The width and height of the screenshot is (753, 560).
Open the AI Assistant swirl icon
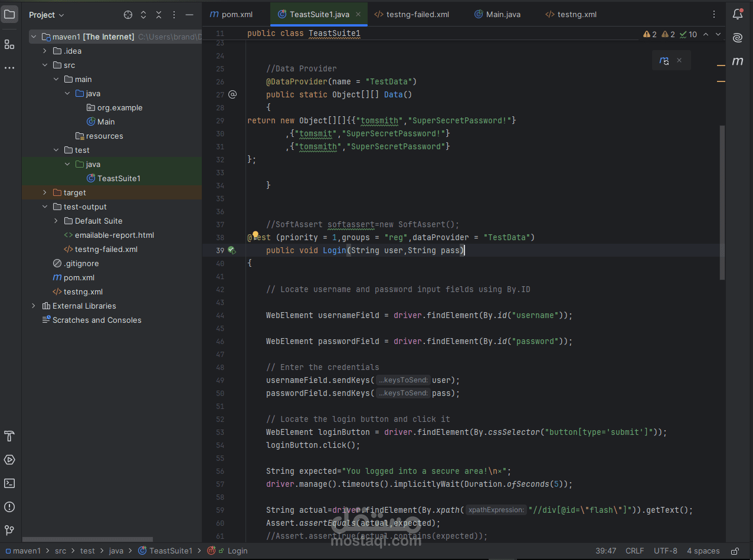[738, 38]
